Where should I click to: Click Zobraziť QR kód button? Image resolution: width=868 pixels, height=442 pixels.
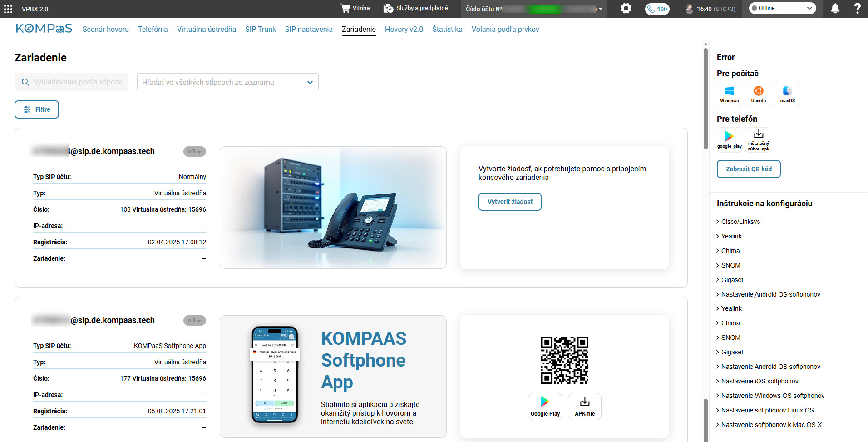pos(749,169)
